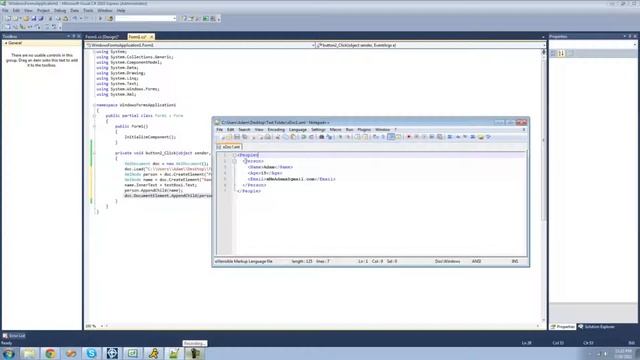640x360 pixels.
Task: Click Alphabetical sort icon in Properties panel
Action: [x=562, y=53]
